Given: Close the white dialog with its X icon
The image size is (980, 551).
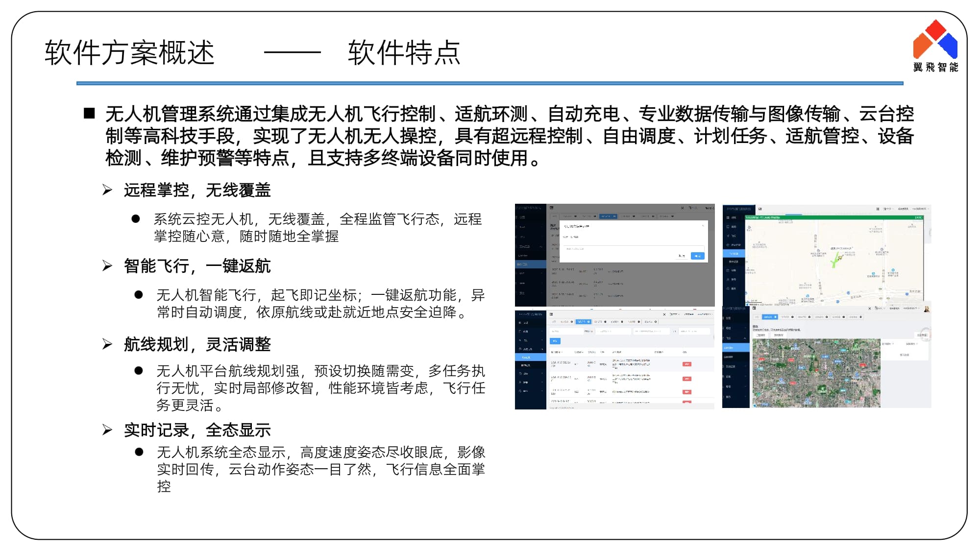Looking at the screenshot, I should (x=703, y=226).
